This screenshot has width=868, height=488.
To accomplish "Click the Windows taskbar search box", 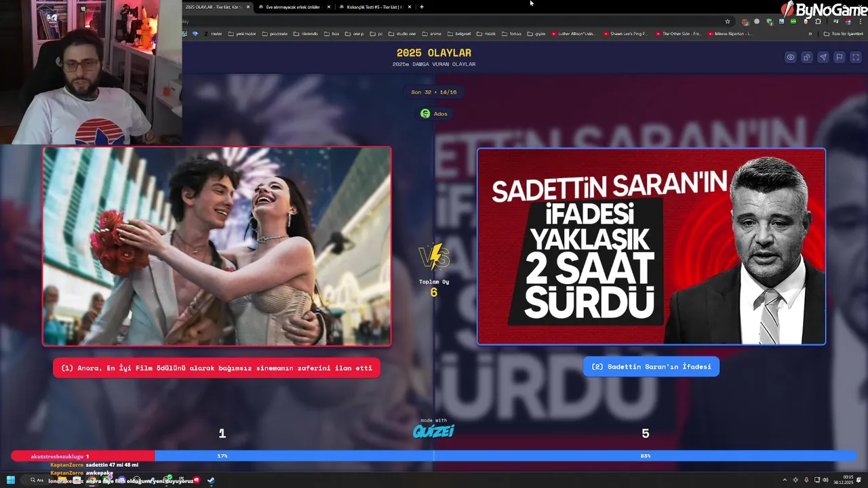I will pos(38,481).
